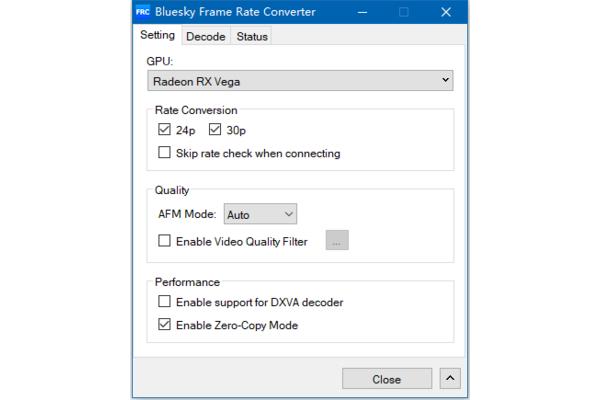Collapse dialog with the up-chevron button
The width and height of the screenshot is (600, 400).
(x=450, y=379)
